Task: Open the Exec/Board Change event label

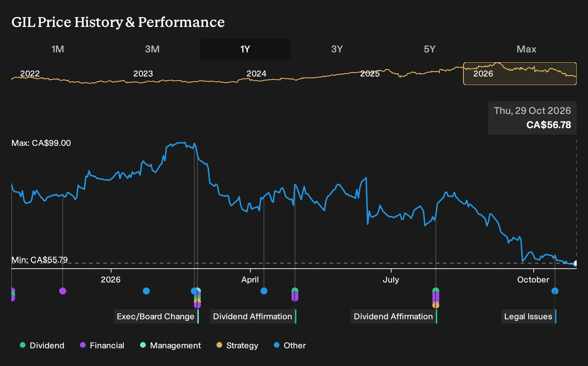Action: [x=156, y=316]
